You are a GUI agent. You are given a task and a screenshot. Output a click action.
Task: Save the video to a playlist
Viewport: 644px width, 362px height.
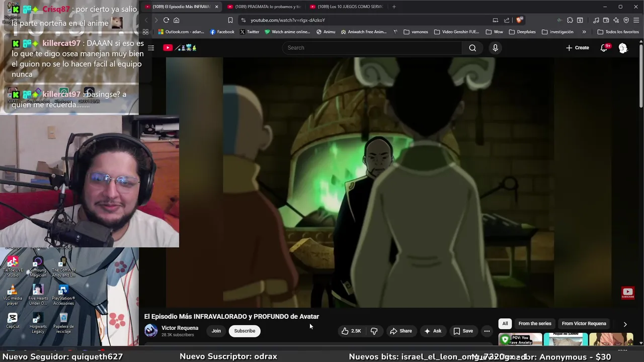click(463, 331)
